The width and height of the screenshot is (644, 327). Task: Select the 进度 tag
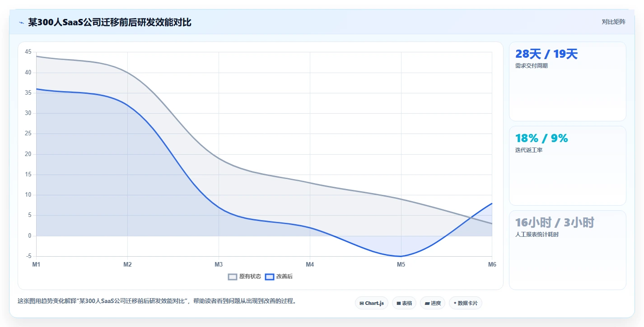(x=433, y=303)
